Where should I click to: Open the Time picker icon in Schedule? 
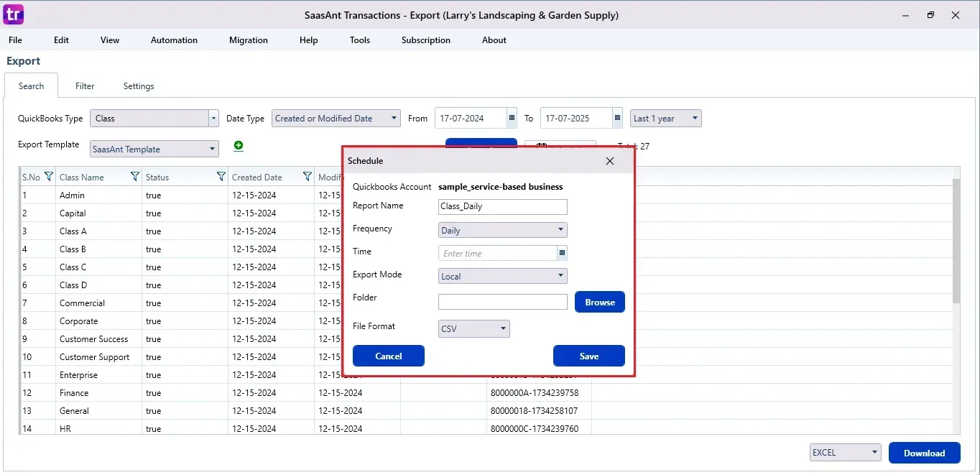pyautogui.click(x=562, y=253)
